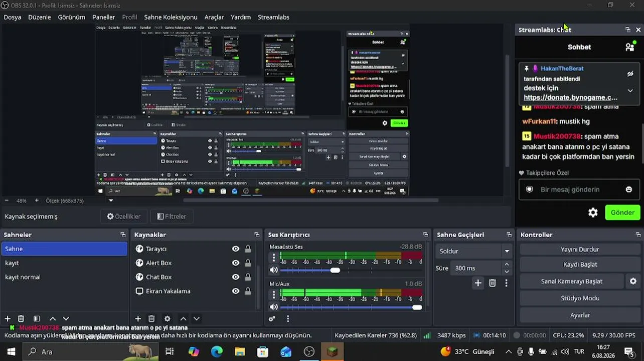The image size is (644, 361).
Task: Open the Dosya menu
Action: coord(13,17)
